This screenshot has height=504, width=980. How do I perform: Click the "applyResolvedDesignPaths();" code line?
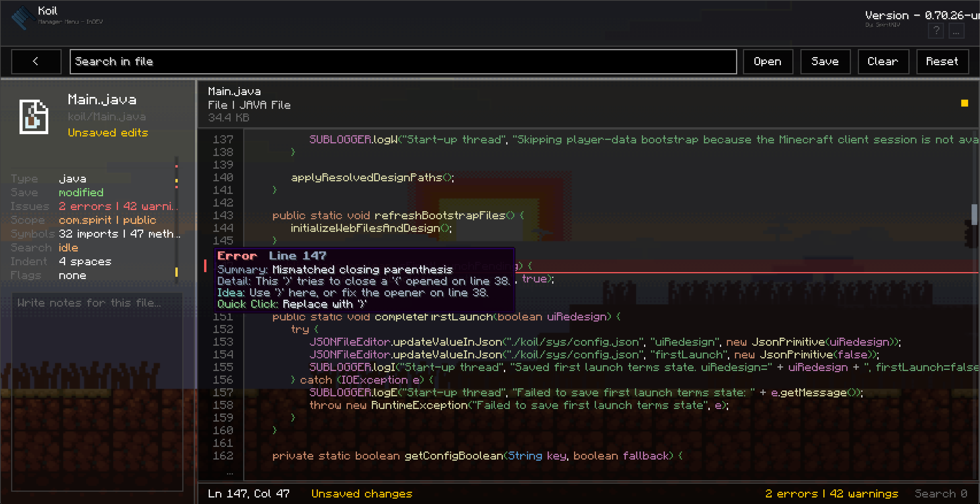(x=372, y=177)
